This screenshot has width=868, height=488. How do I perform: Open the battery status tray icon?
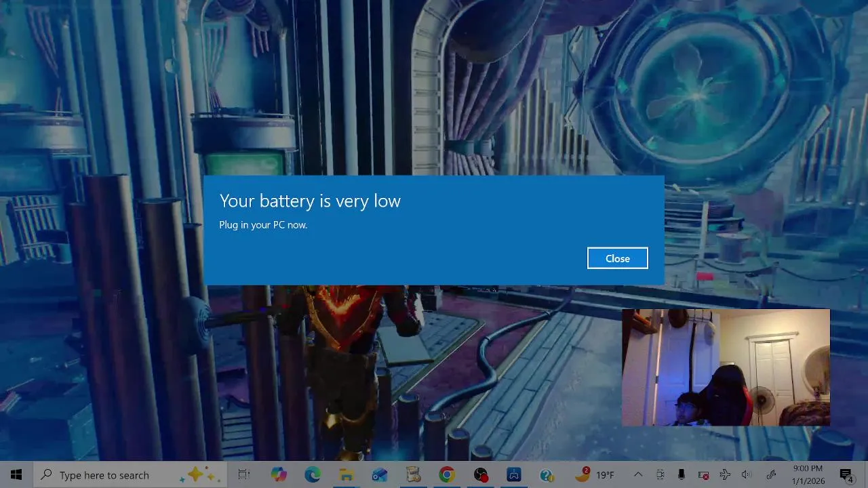pos(703,474)
